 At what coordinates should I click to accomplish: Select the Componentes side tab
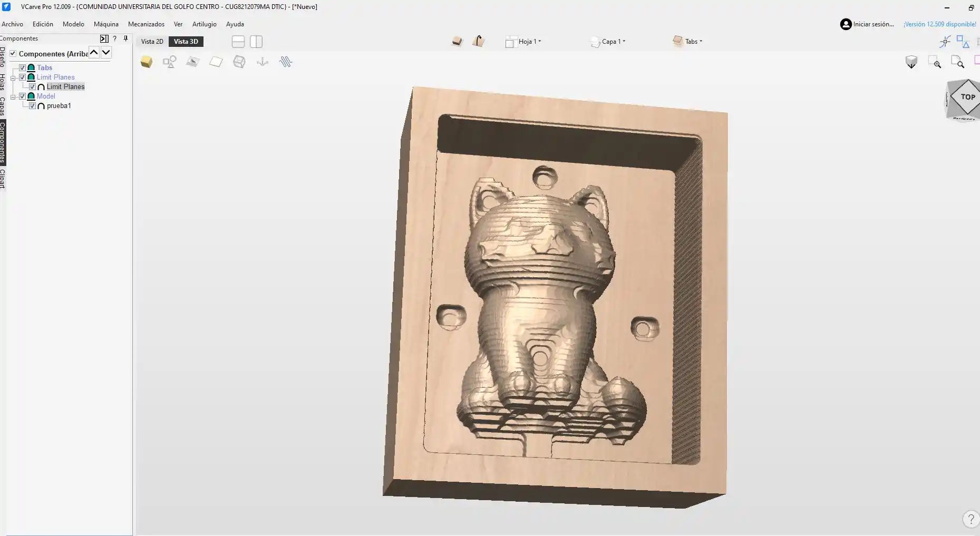click(x=3, y=142)
